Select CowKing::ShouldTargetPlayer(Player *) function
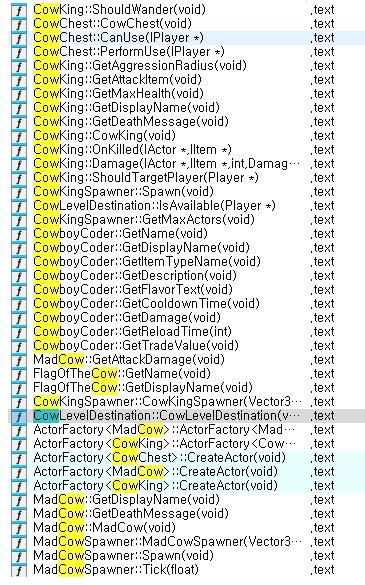The width and height of the screenshot is (365, 585). pos(146,178)
